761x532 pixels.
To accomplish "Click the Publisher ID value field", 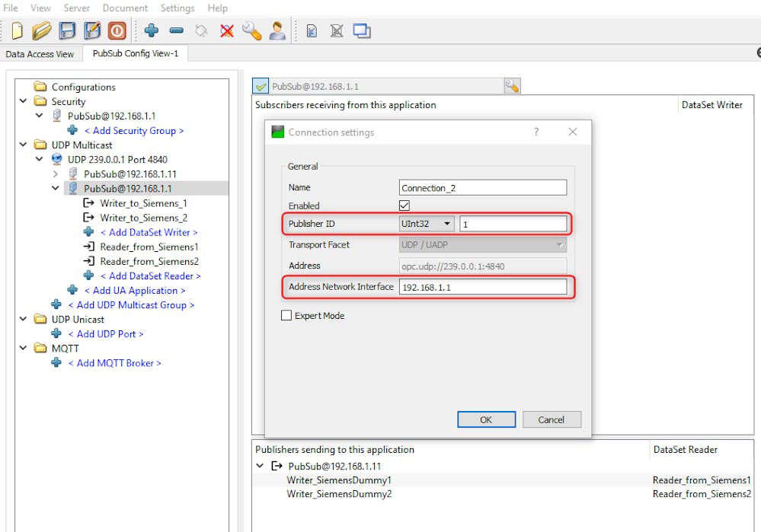I will pos(513,224).
